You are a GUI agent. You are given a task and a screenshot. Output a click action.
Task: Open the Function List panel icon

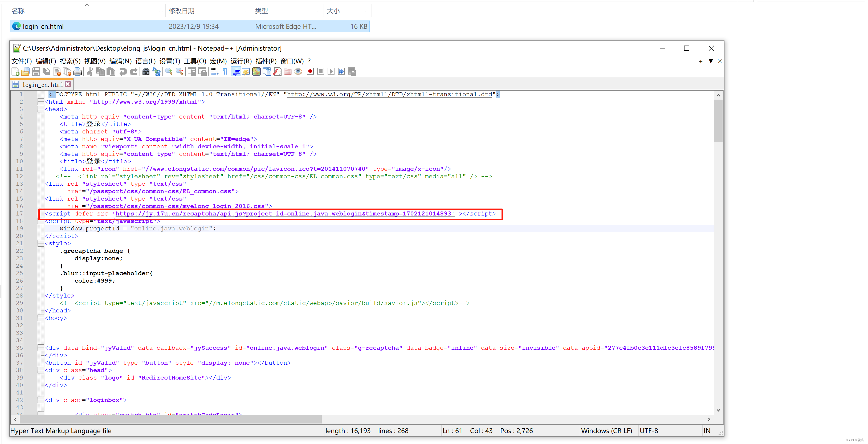pos(277,71)
